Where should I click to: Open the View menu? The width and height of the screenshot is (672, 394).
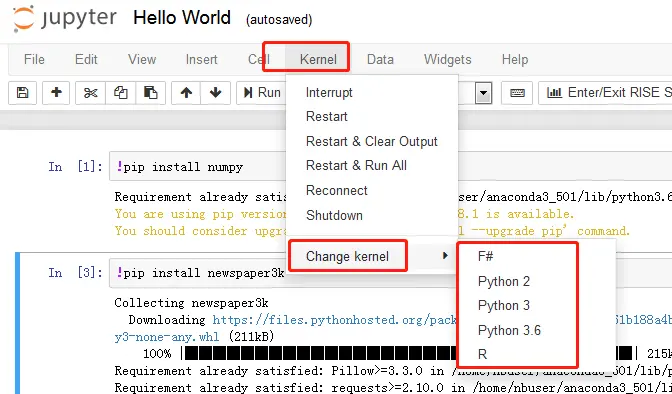coord(142,59)
